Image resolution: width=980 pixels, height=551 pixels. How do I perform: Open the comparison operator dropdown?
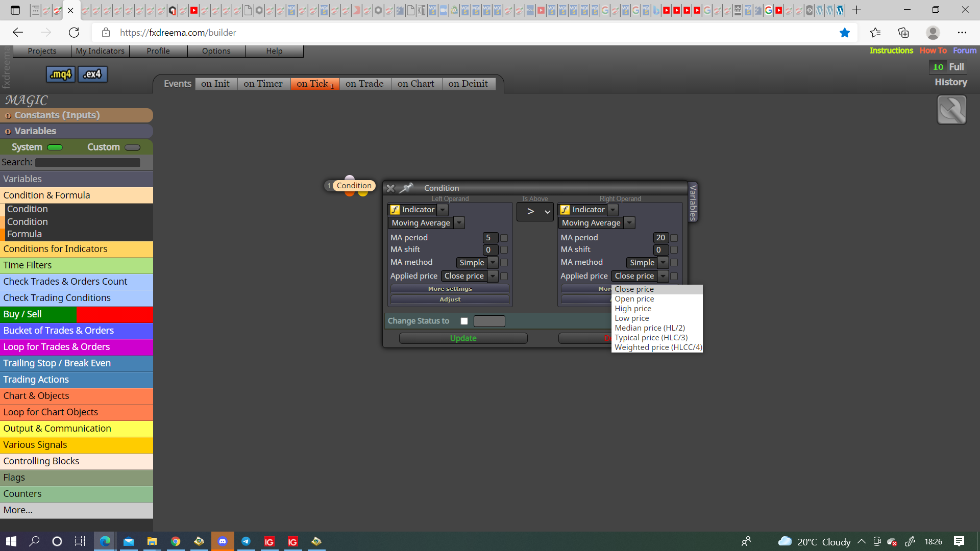[535, 212]
